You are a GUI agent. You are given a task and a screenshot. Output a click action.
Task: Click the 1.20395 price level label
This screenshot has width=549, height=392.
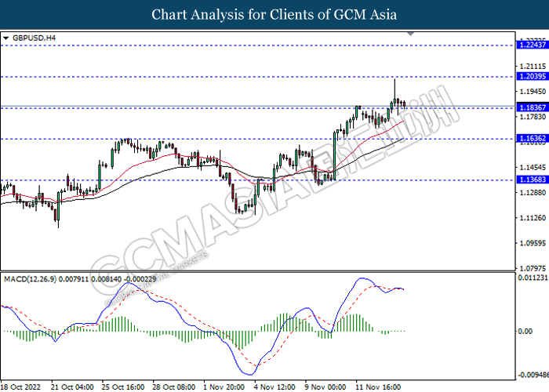click(533, 76)
